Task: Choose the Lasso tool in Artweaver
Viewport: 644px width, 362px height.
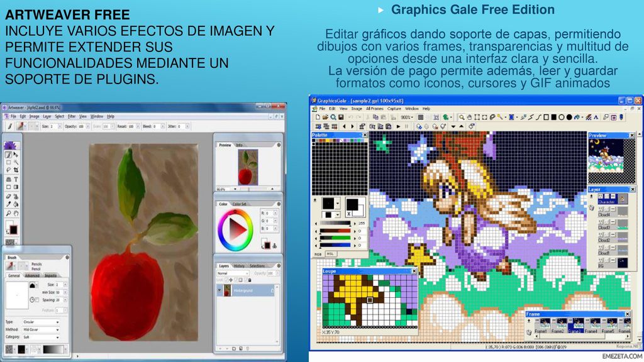Action: click(x=9, y=170)
